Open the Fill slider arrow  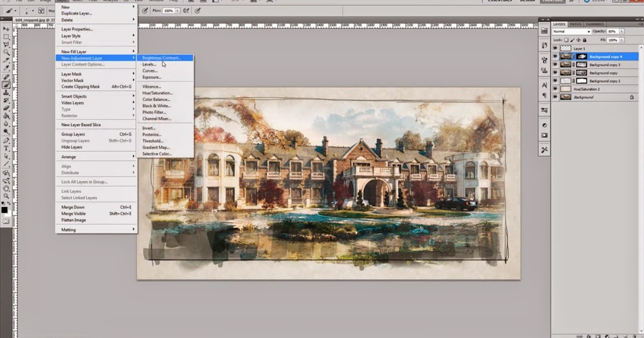(621, 40)
